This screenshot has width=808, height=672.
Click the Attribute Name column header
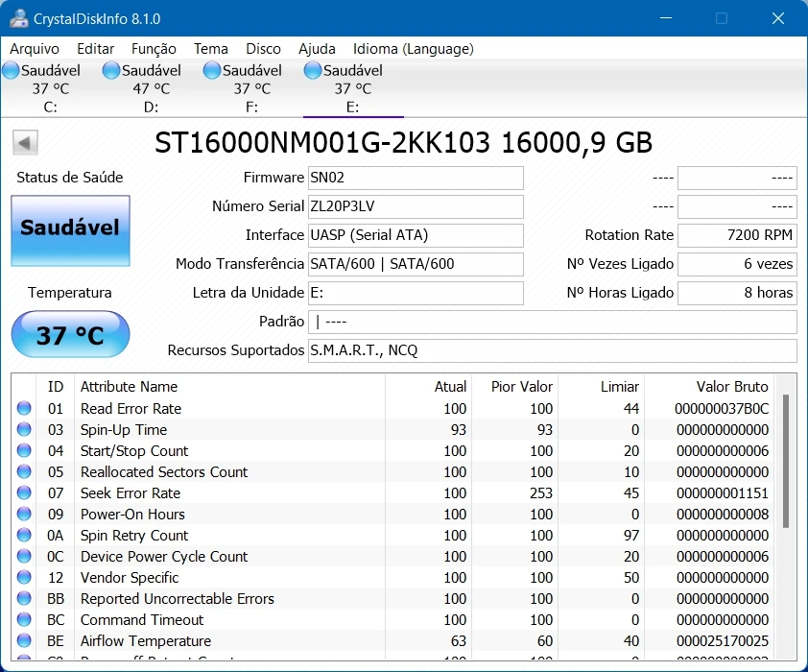coord(129,387)
